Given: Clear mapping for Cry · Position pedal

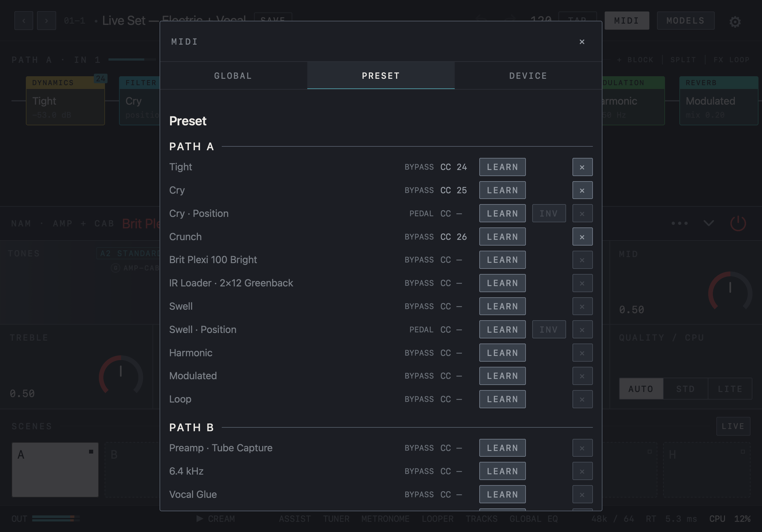Looking at the screenshot, I should (x=582, y=214).
